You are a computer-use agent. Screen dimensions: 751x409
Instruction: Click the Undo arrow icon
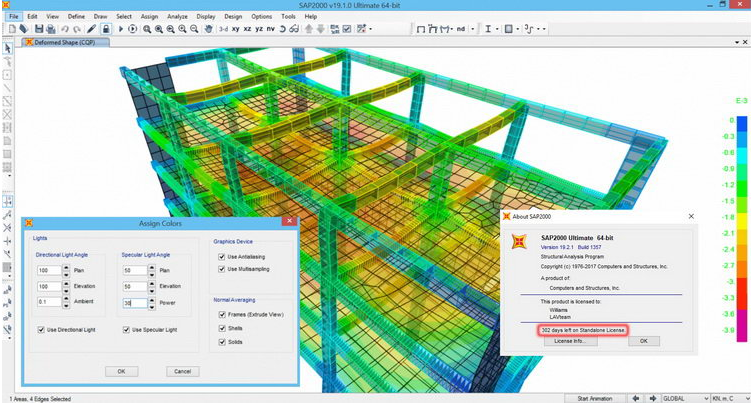pyautogui.click(x=65, y=29)
